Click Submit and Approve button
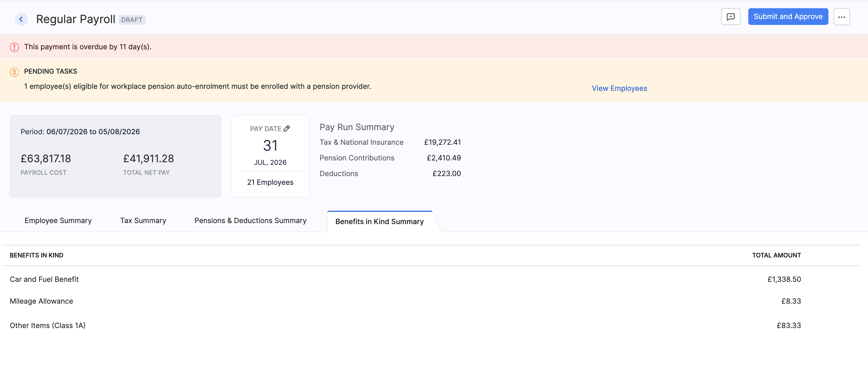Screen dimensions: 868x384 click(788, 16)
